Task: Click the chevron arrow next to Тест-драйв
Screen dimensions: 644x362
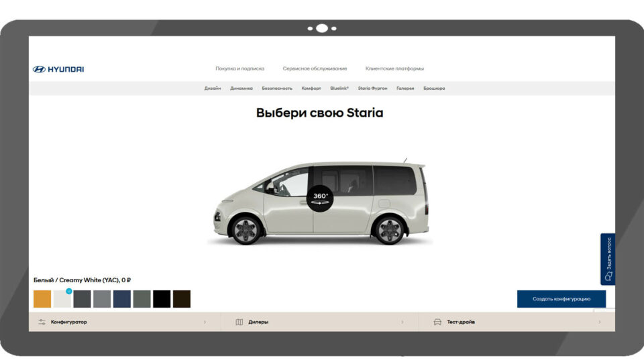Action: click(599, 322)
